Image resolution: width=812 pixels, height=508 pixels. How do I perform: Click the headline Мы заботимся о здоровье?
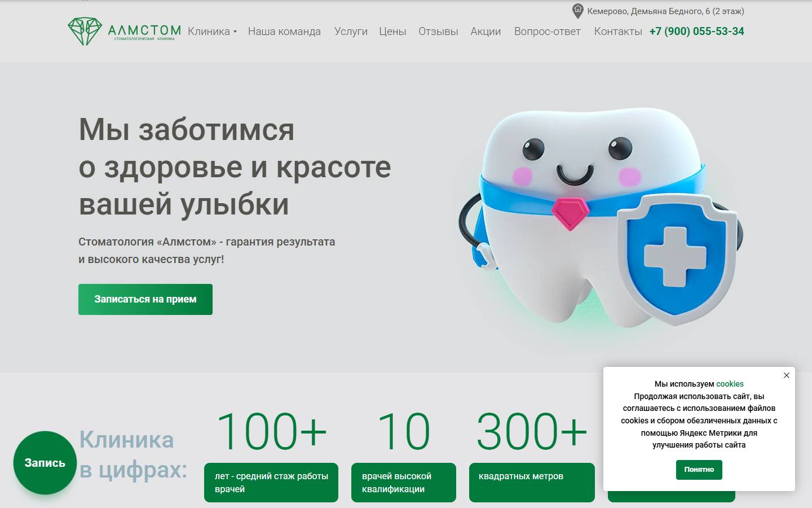pyautogui.click(x=235, y=167)
